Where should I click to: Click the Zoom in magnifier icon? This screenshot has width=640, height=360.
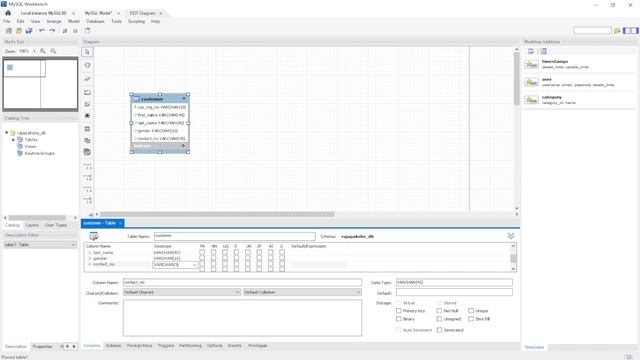43,51
